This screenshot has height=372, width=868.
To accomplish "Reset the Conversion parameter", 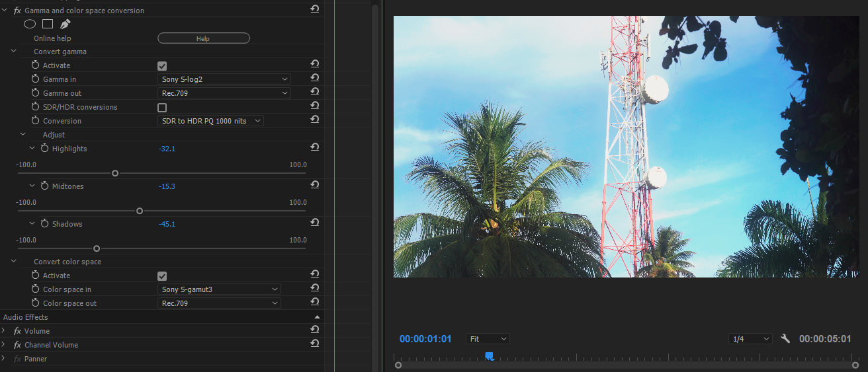I will 315,120.
